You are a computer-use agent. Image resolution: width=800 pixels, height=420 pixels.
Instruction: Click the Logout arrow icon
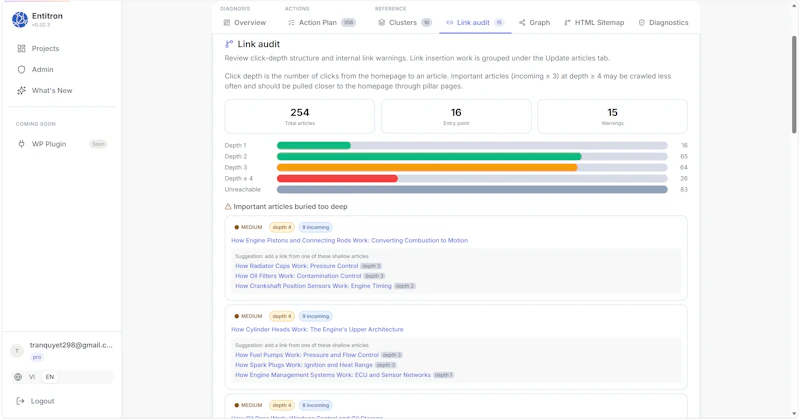coord(20,401)
